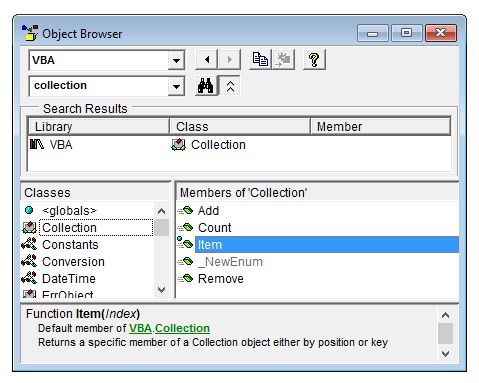Click the Go Forward arrow button

click(229, 60)
